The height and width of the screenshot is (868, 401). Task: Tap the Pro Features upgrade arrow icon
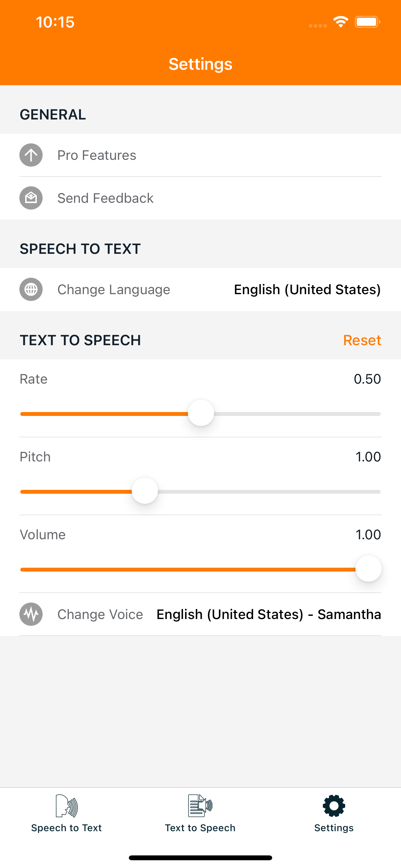click(31, 155)
